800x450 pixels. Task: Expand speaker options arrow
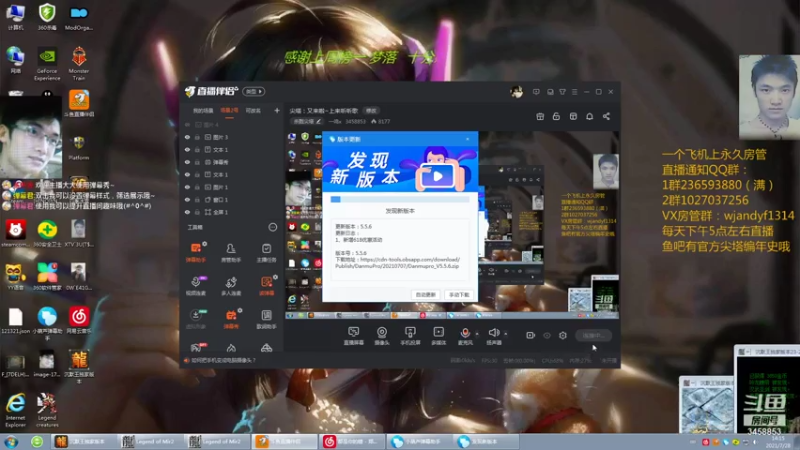point(506,334)
